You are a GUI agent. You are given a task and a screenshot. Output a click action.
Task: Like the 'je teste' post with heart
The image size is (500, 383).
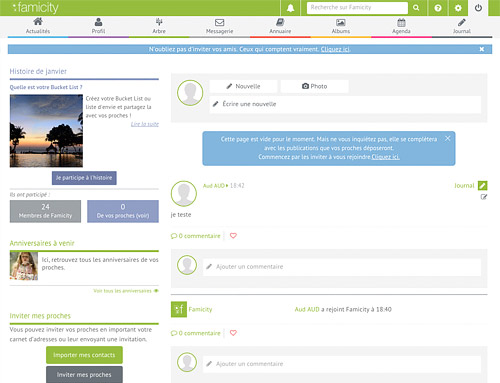click(x=233, y=236)
